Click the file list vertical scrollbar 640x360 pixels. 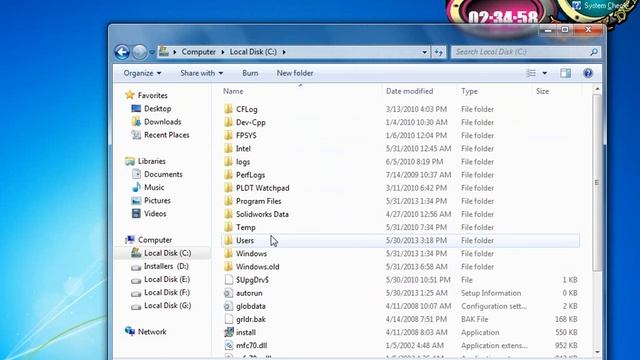(x=597, y=182)
